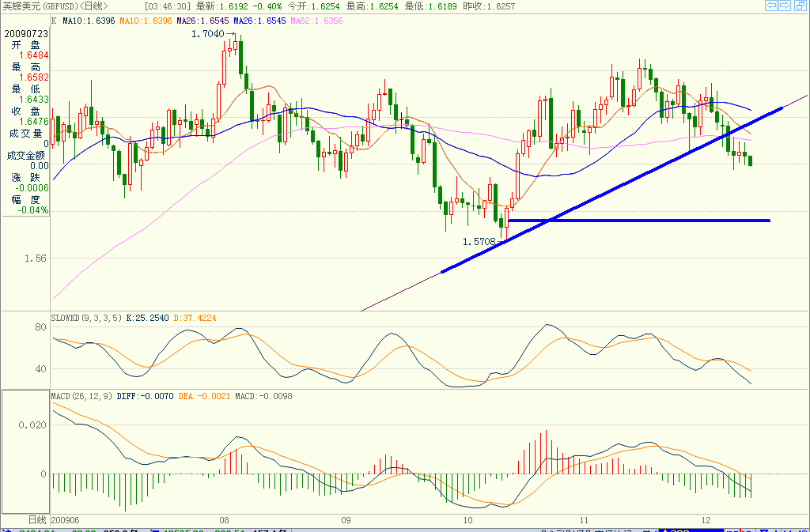Click the 成交量 volume label
The image size is (810, 532).
[25, 134]
